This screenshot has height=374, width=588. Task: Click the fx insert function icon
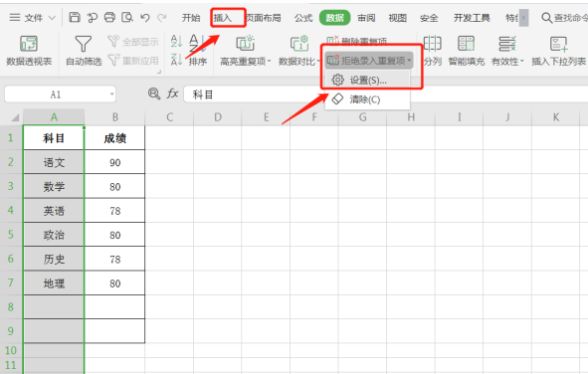tap(172, 93)
